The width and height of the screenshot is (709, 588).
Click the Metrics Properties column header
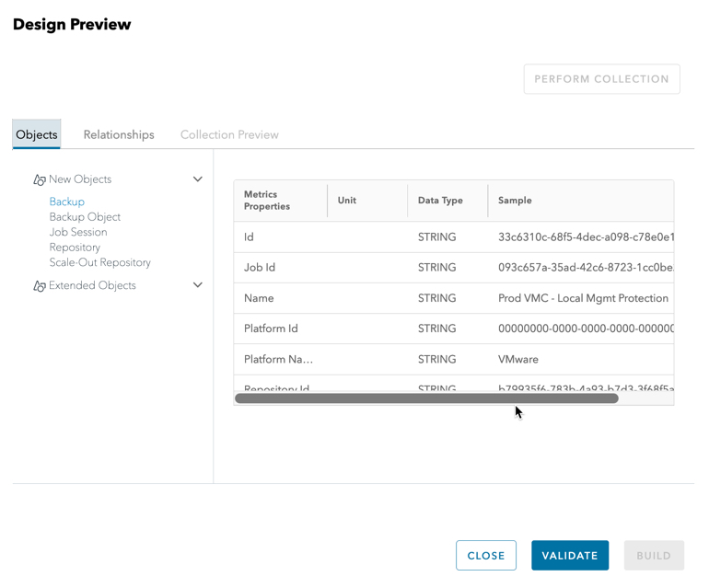(x=280, y=201)
